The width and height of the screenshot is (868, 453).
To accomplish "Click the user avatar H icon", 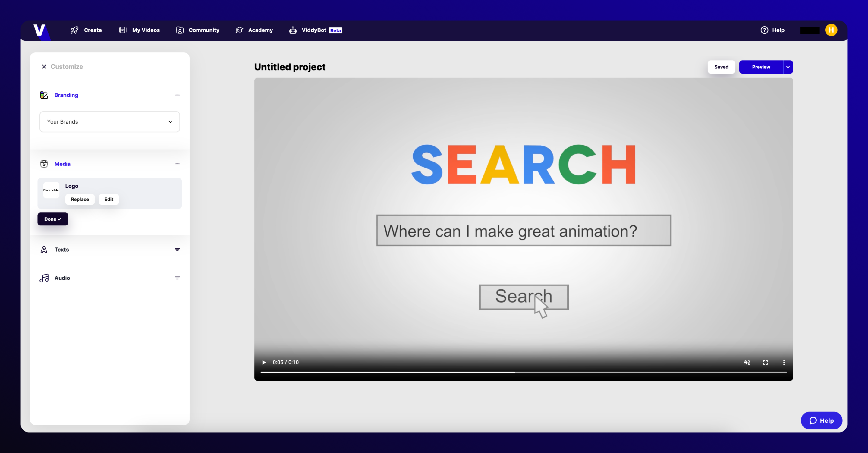I will point(831,30).
